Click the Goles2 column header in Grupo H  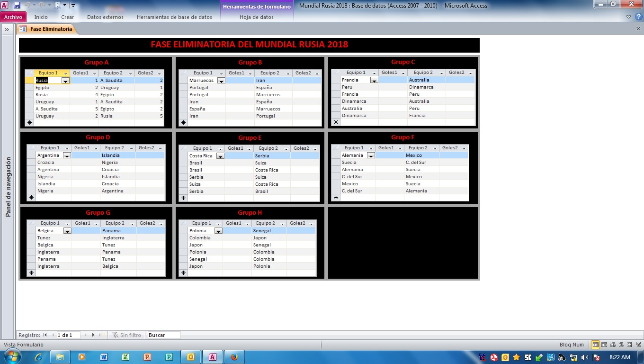(x=301, y=223)
